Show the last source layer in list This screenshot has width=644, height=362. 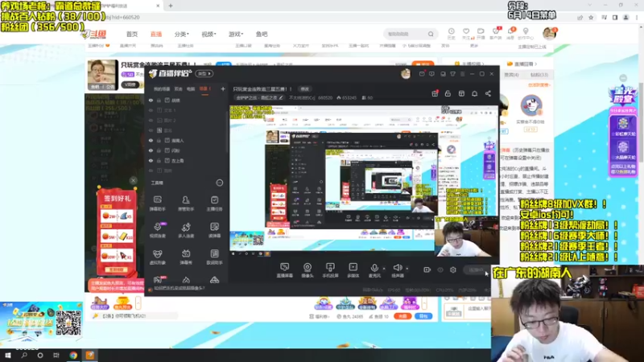click(151, 171)
